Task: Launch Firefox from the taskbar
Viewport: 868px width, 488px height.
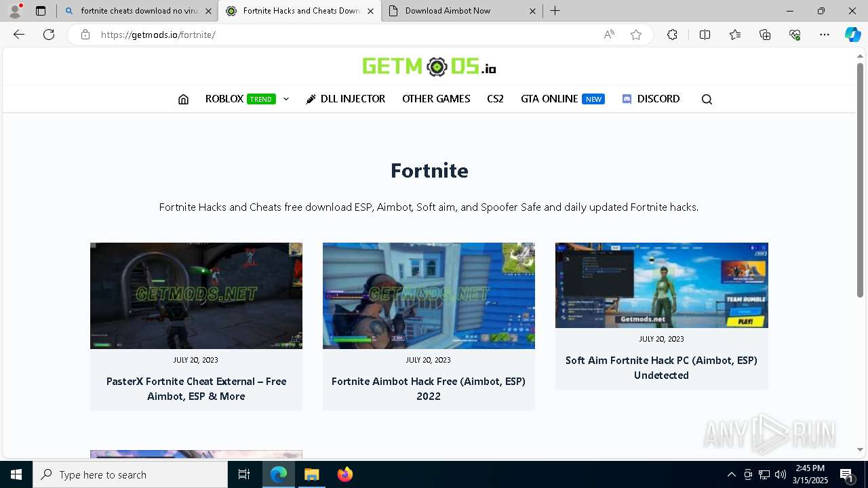Action: (x=344, y=474)
